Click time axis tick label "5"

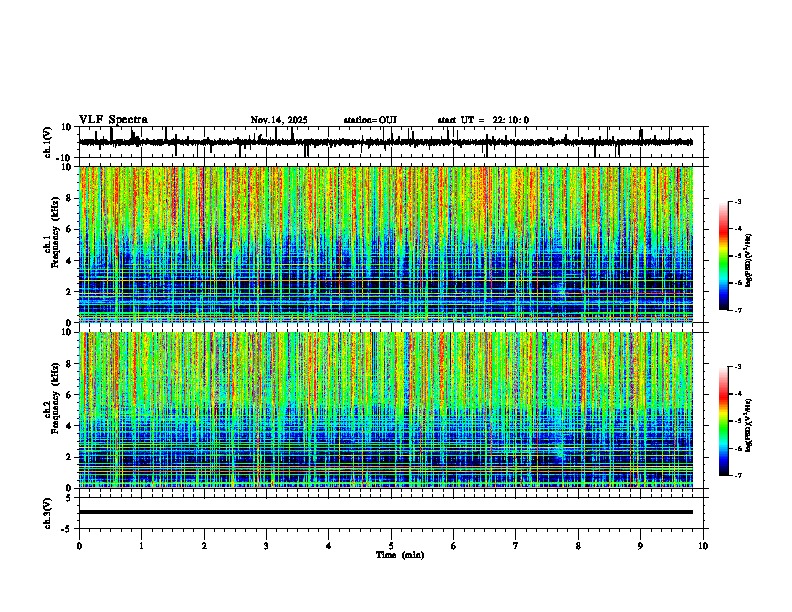[391, 546]
